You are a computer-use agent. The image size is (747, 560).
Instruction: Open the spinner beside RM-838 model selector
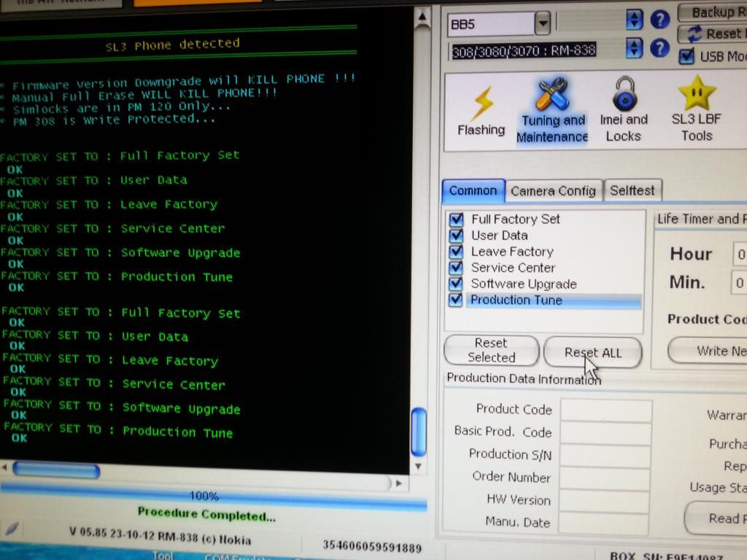coord(635,48)
